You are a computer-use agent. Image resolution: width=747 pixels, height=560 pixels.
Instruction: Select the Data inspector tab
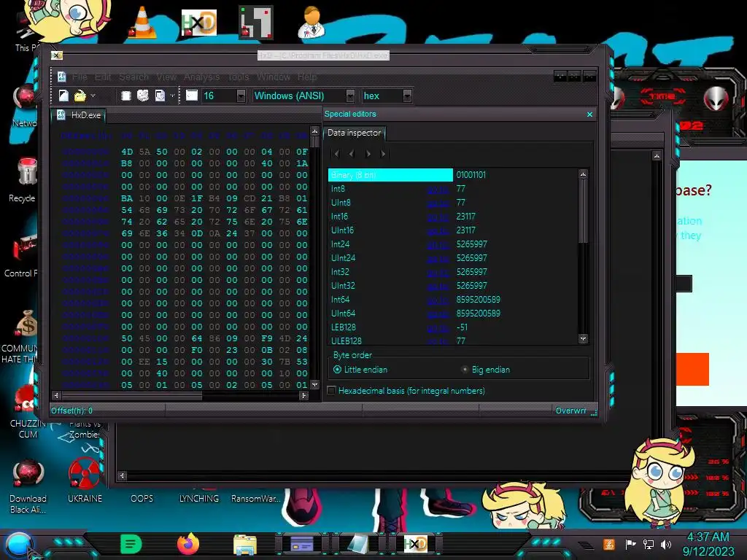click(354, 133)
